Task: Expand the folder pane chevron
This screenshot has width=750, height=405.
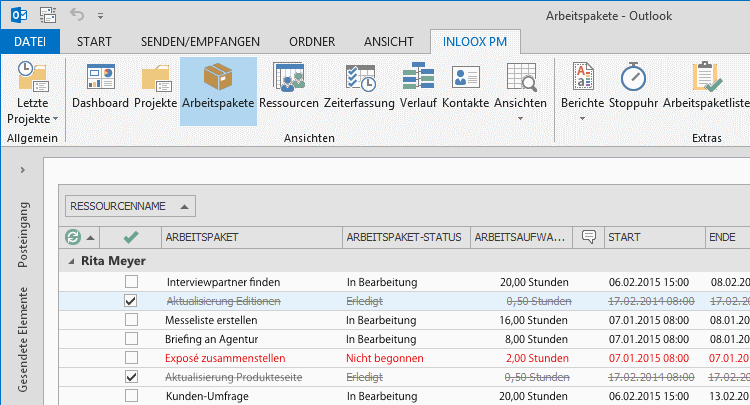Action: (x=22, y=170)
